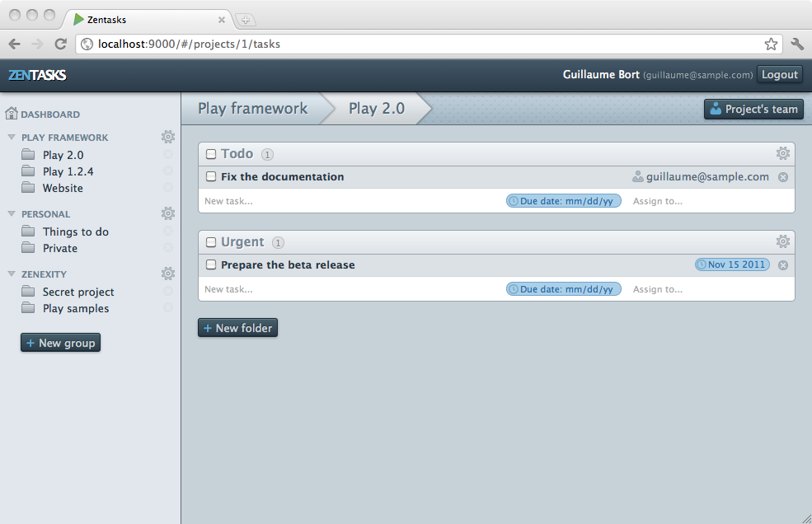Open the Play Framework group gear menu
The height and width of the screenshot is (524, 812).
point(168,137)
